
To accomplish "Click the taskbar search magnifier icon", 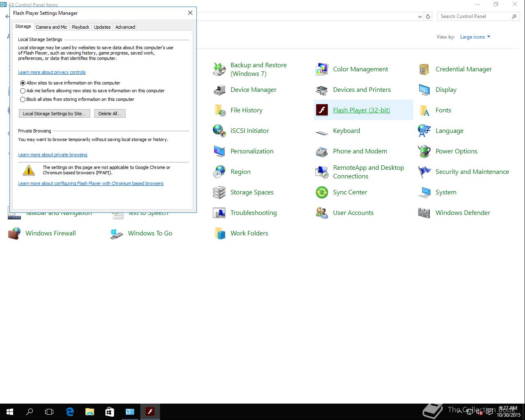I will click(30, 412).
